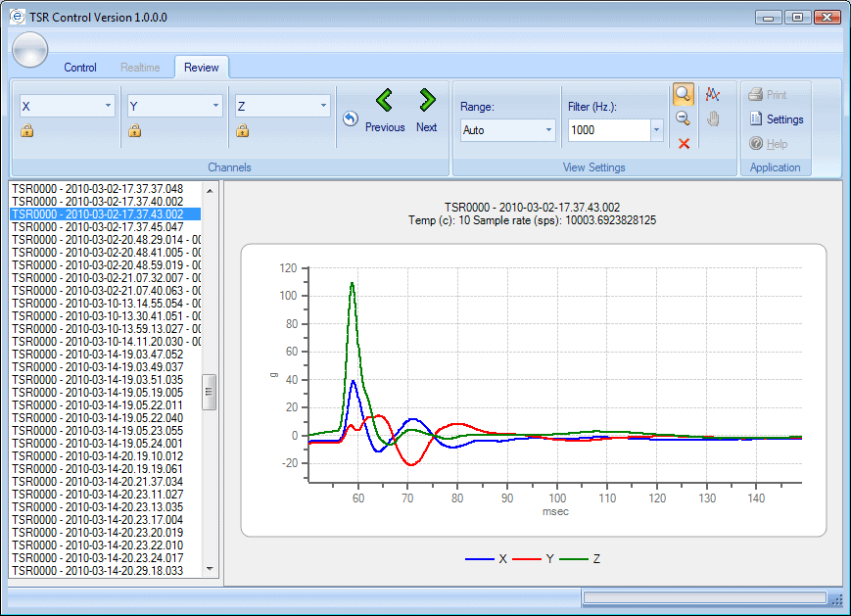Viewport: 851px width, 616px height.
Task: Click the file list vertical scrollbar thumb
Action: coord(209,392)
